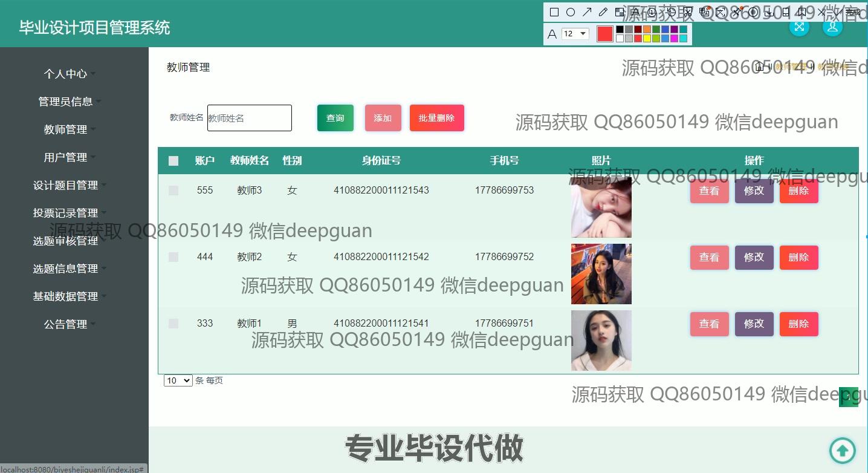Open the font size 12 dropdown
868x473 pixels.
pyautogui.click(x=575, y=34)
